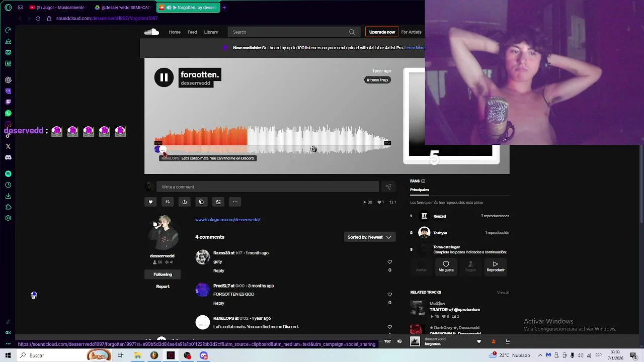
Task: Like RahuLOPS's collab comment
Action: tap(389, 327)
